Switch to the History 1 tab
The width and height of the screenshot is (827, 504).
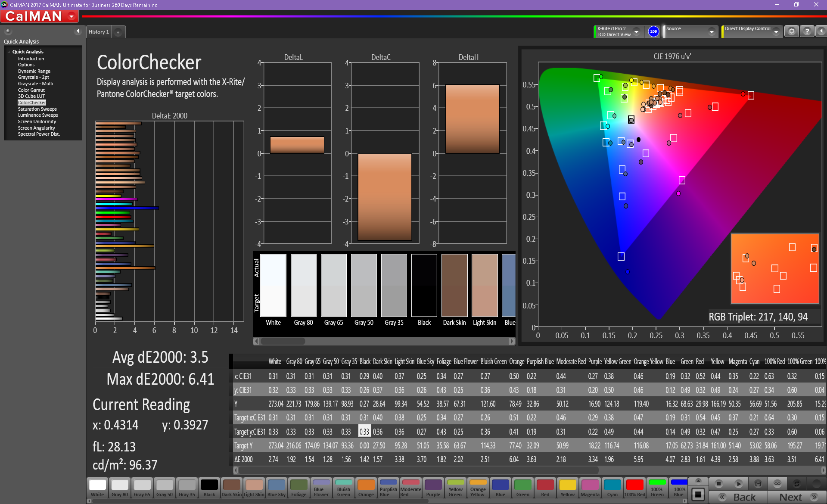pos(99,32)
